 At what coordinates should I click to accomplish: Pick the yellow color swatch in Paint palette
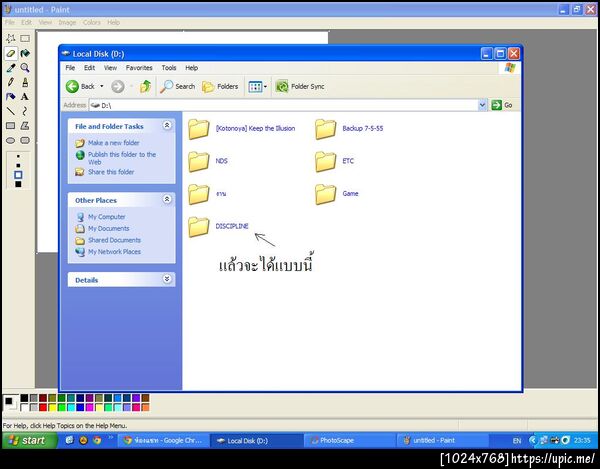tap(52, 407)
